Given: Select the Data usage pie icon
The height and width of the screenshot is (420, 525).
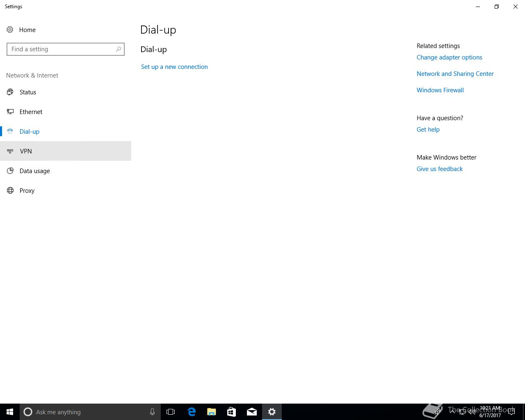Looking at the screenshot, I should coord(10,171).
